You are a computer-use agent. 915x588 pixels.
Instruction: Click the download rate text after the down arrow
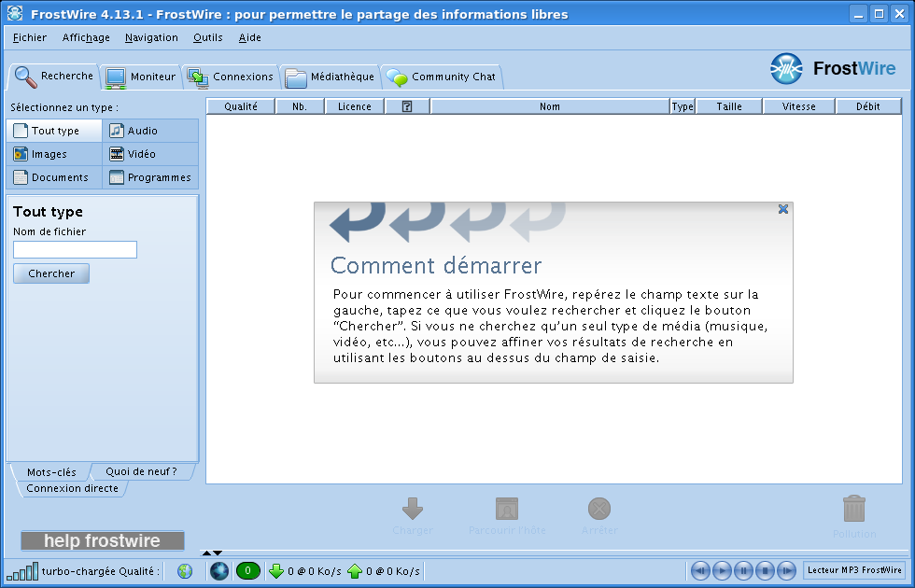click(315, 571)
